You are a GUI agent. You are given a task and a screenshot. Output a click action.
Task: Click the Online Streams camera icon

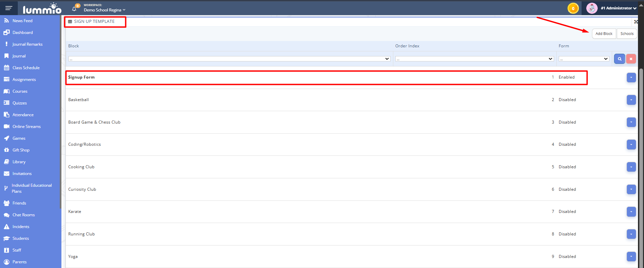point(6,127)
